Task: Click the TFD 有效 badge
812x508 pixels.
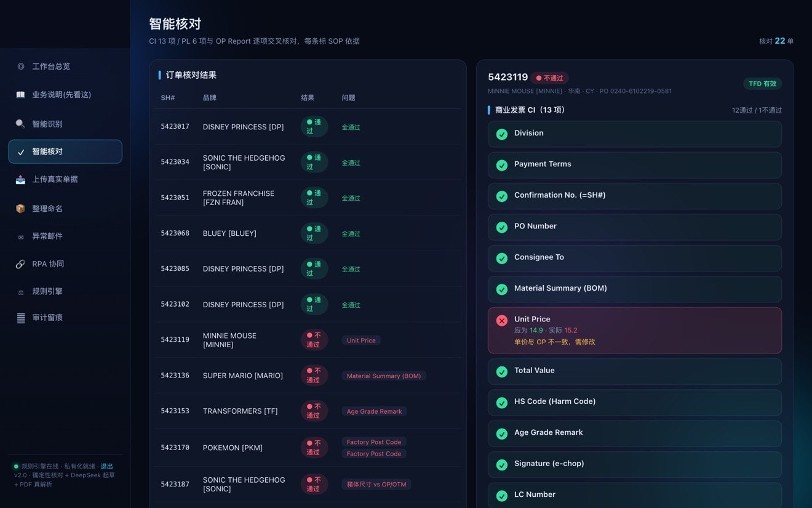Action: coord(763,84)
